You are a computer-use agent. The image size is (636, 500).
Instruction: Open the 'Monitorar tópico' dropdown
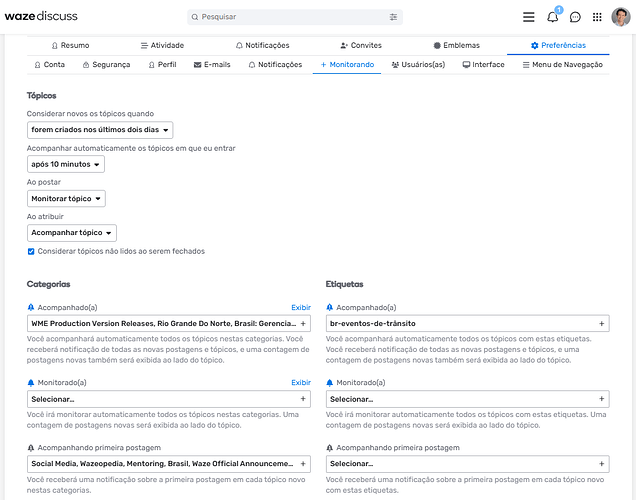click(x=66, y=199)
